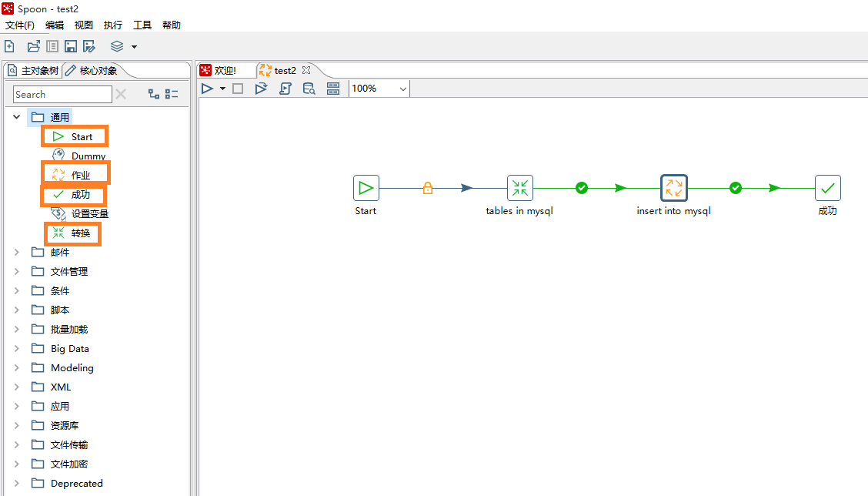The image size is (868, 496).
Task: Open the perspectives dropdown arrow
Action: pyautogui.click(x=134, y=47)
